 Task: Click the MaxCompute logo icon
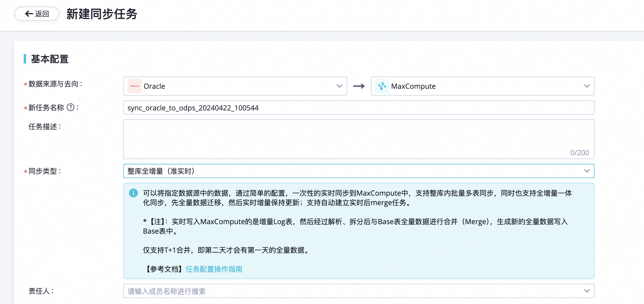click(x=382, y=86)
